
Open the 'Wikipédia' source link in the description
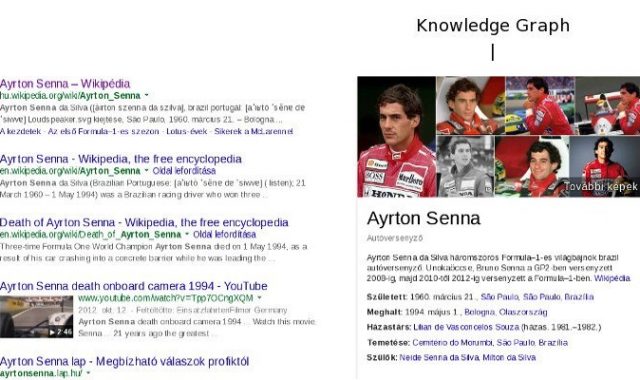612,278
